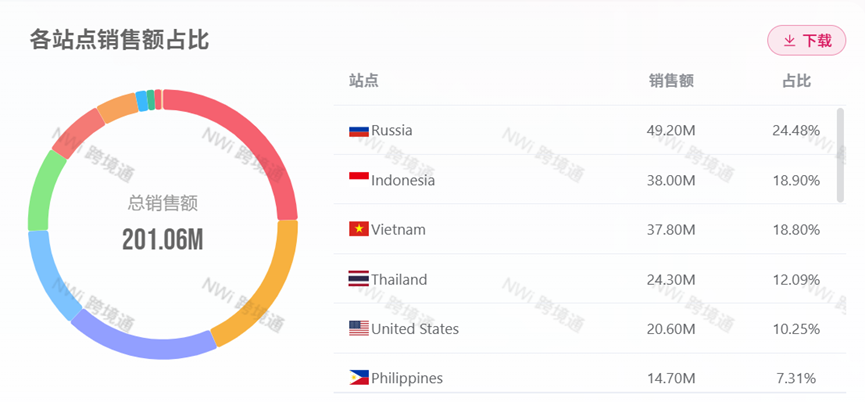This screenshot has width=865, height=402.
Task: Select the Indonesia site name
Action: [x=402, y=181]
